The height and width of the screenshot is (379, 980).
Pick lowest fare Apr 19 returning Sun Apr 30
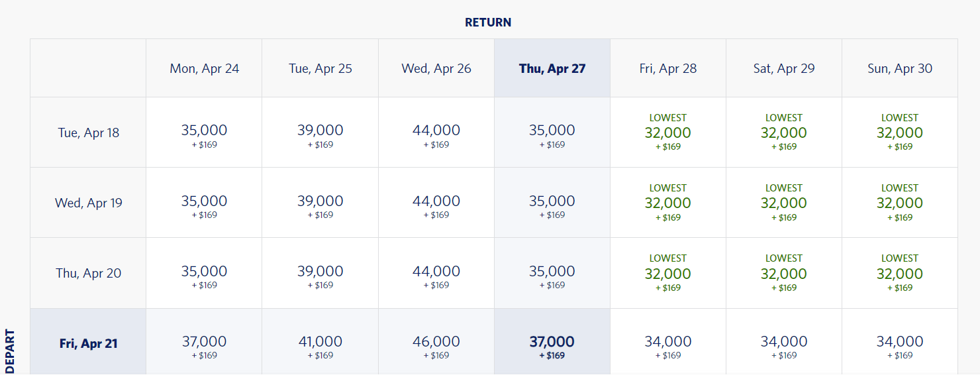(899, 203)
